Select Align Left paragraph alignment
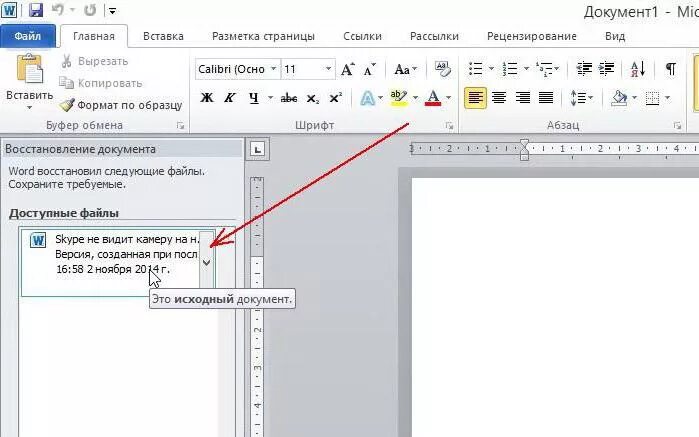Viewport: 699px width, 437px height. (475, 98)
